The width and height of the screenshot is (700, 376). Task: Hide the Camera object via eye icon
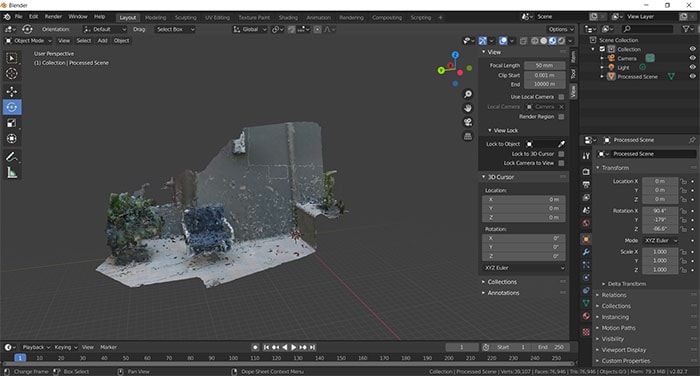click(692, 58)
